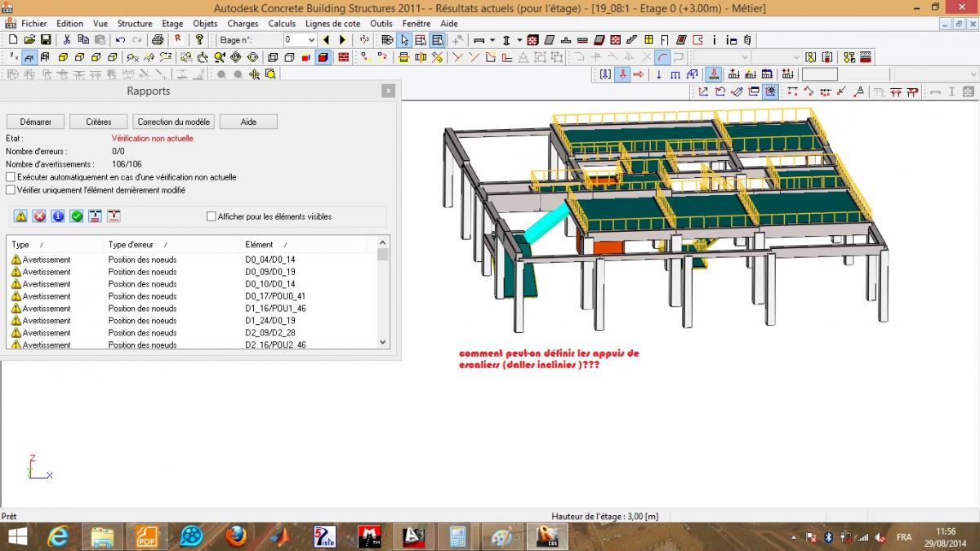Click the empty input field on loads toolbar
980x551 pixels.
819,74
